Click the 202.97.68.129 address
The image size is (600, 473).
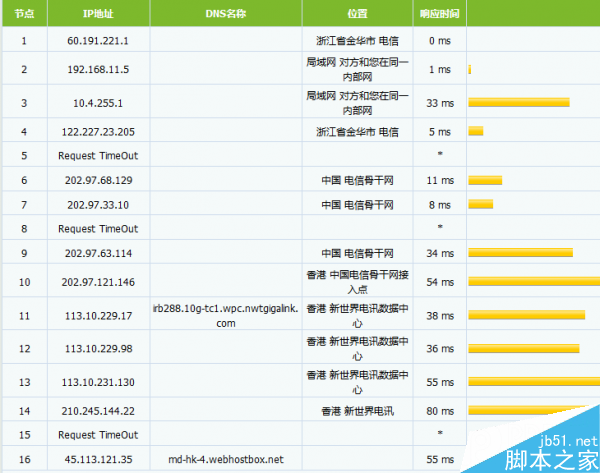point(98,180)
